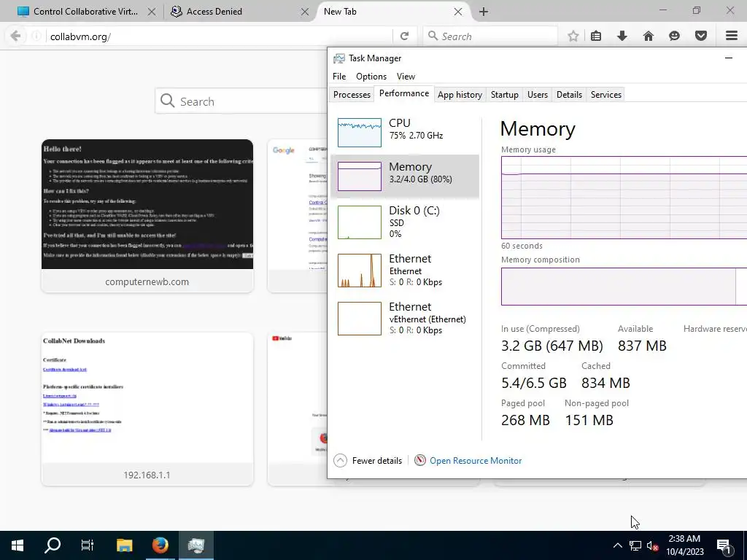Open Pocket icon in Firefox toolbar
Viewport: 747px width, 560px height.
pos(700,36)
